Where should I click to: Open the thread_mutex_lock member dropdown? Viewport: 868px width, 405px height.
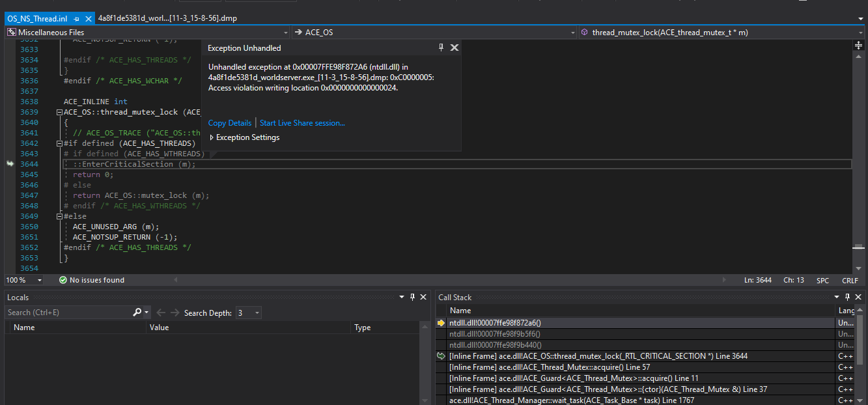721,32
